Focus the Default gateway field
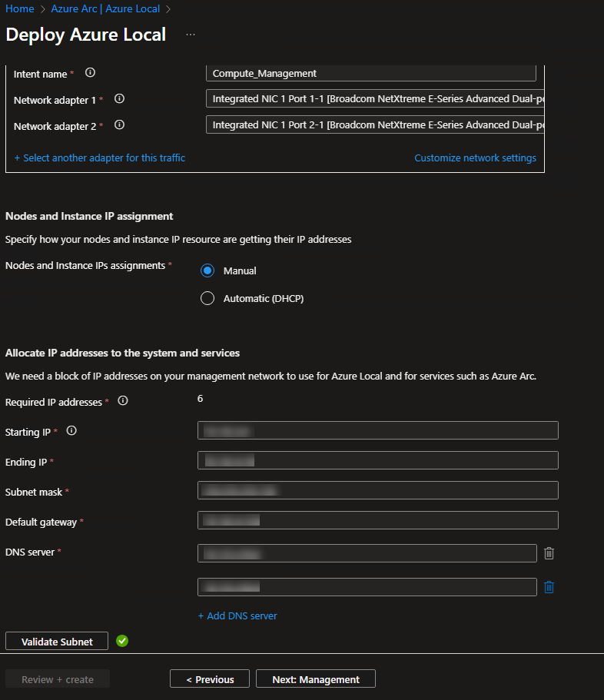Image resolution: width=604 pixels, height=700 pixels. tap(377, 520)
